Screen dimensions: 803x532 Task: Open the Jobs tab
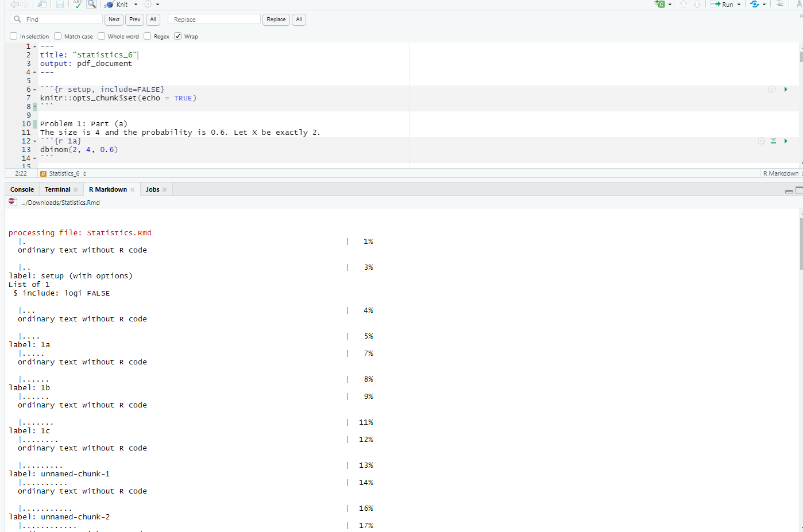coord(152,189)
